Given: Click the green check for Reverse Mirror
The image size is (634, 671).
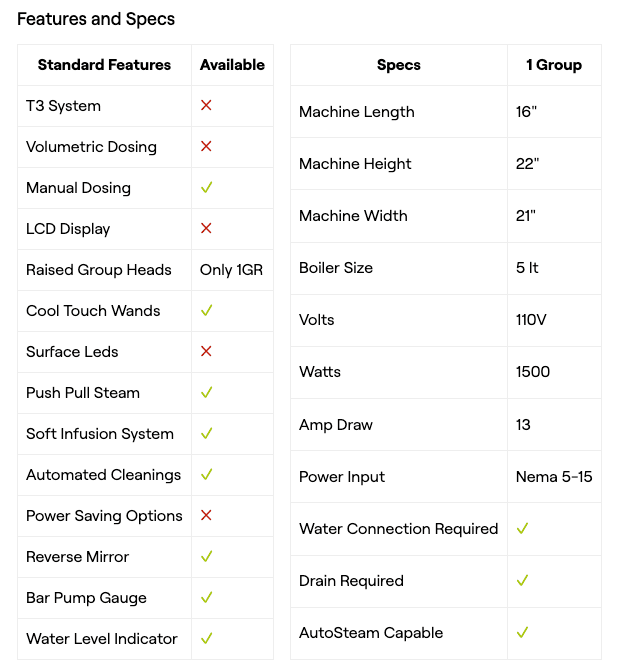Looking at the screenshot, I should click(207, 556).
